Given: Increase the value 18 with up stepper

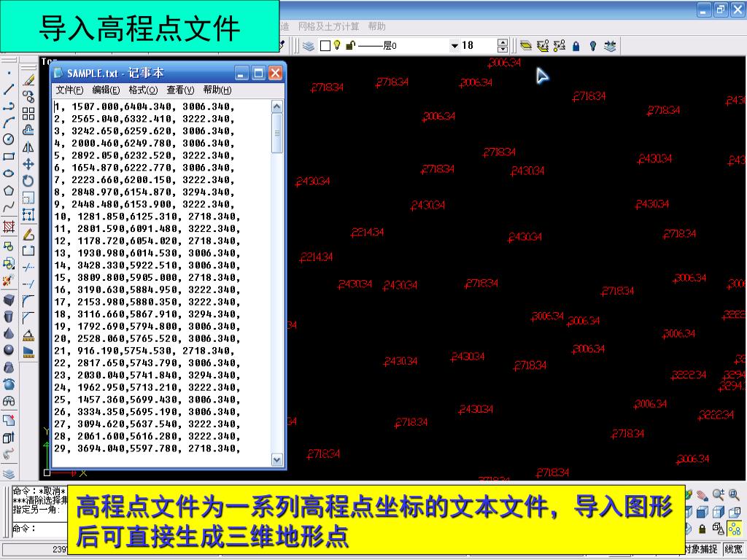Looking at the screenshot, I should coord(503,42).
